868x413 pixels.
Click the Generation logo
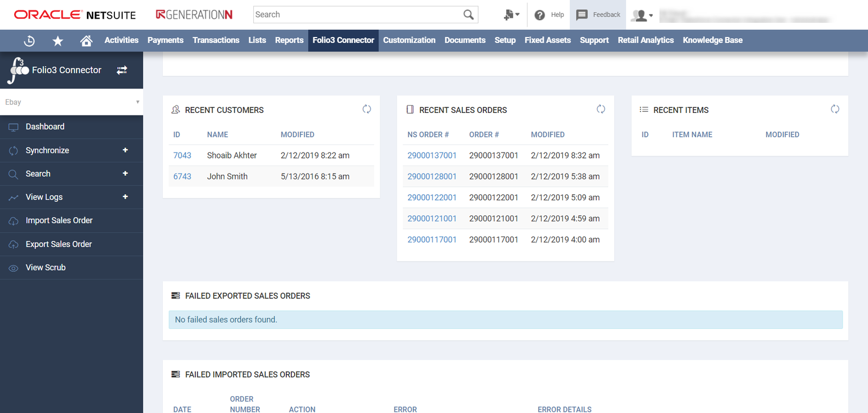click(x=194, y=15)
